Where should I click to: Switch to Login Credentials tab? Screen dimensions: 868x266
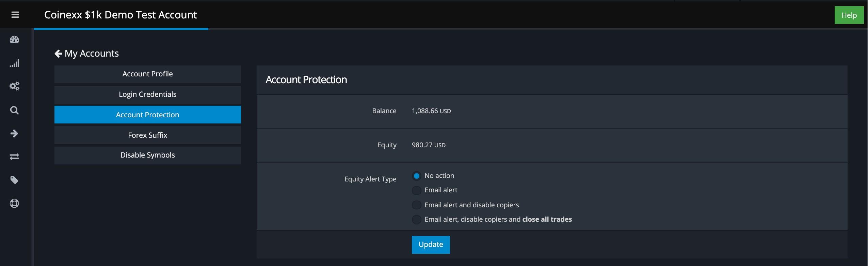147,94
